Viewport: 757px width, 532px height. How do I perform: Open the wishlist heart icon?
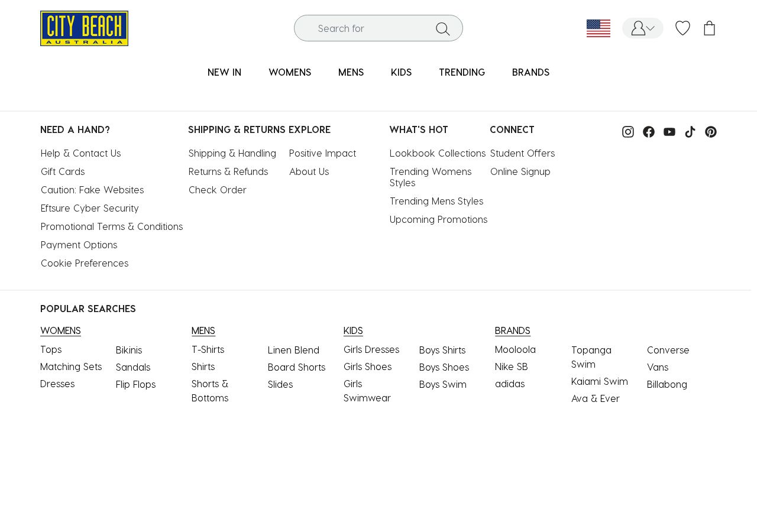(x=683, y=28)
